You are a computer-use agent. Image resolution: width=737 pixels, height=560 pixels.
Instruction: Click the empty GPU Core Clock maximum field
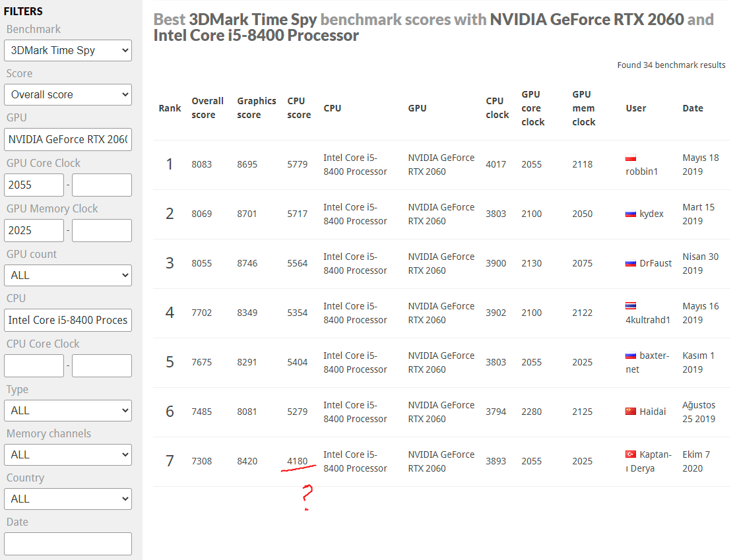[x=102, y=185]
